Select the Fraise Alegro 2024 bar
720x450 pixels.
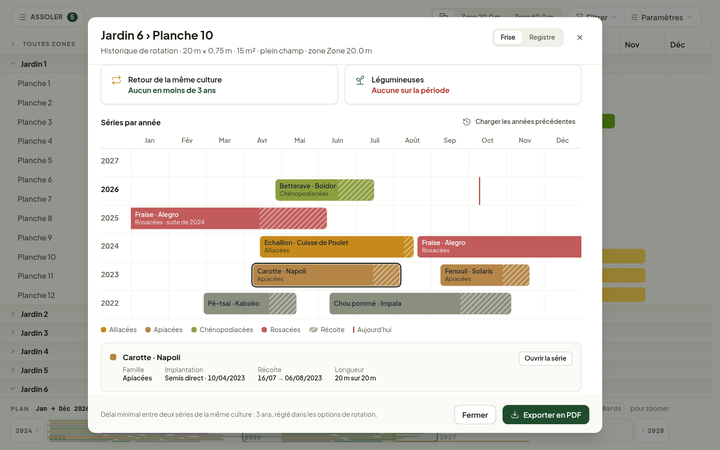click(499, 247)
